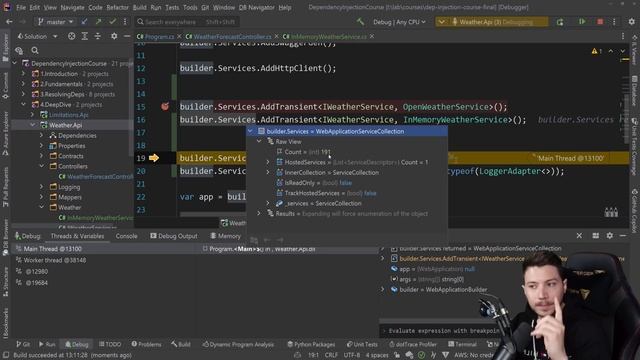Open the Memory tab

225,236
